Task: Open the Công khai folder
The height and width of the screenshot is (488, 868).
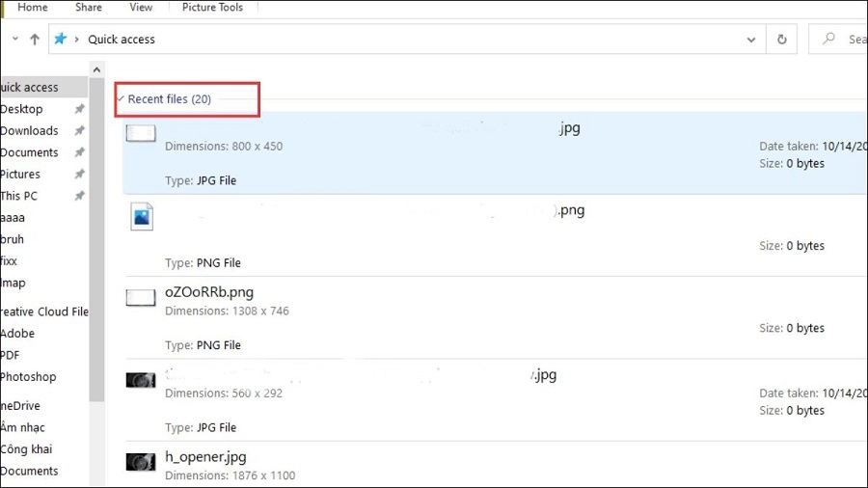Action: tap(26, 448)
